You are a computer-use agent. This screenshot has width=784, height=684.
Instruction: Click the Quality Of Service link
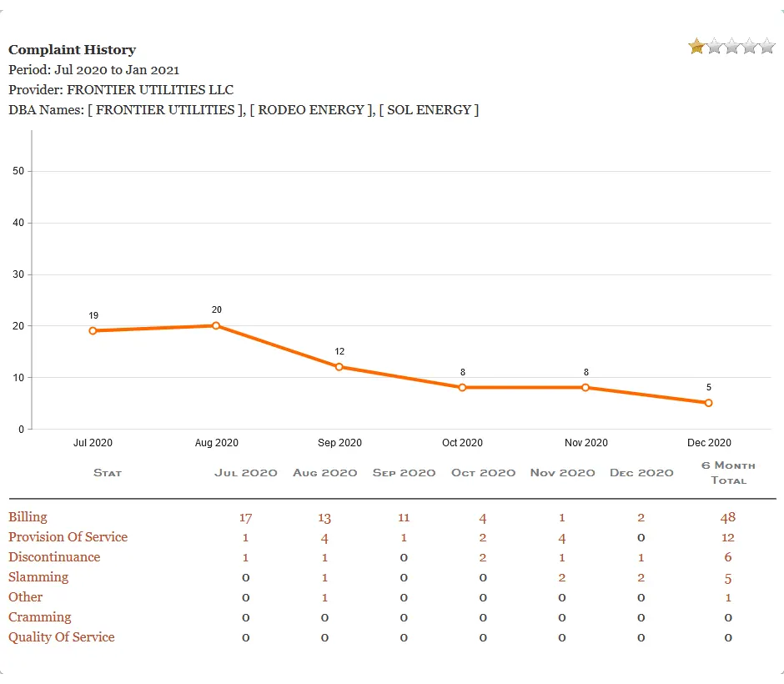[x=62, y=637]
